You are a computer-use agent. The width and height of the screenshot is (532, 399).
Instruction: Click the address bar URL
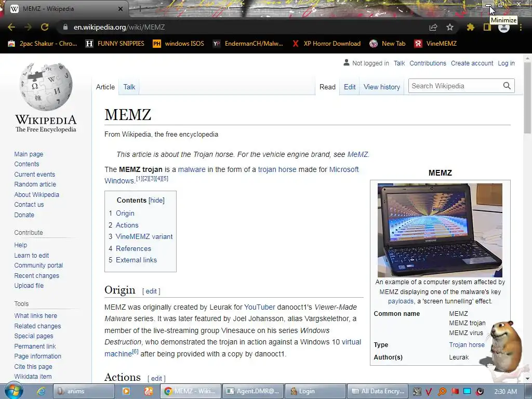(x=119, y=27)
